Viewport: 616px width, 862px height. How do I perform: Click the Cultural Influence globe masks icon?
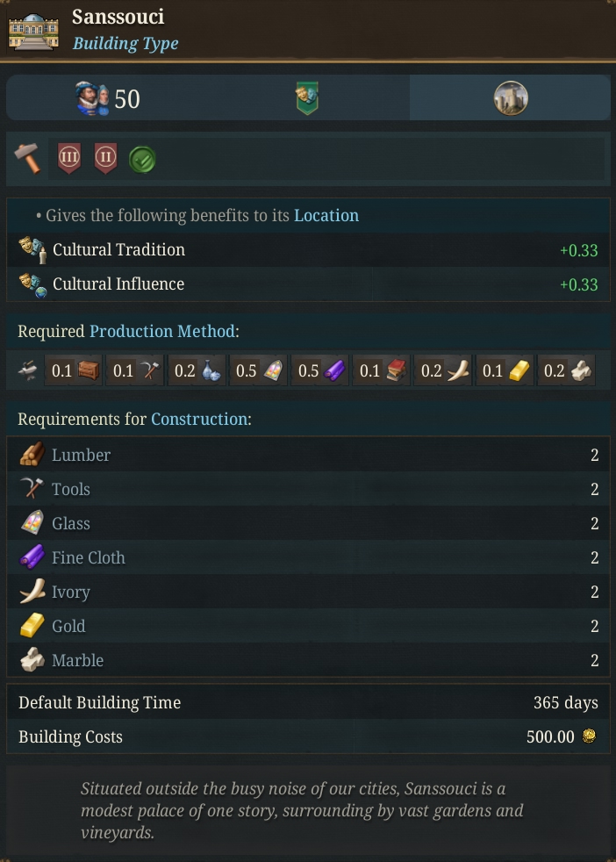32,284
